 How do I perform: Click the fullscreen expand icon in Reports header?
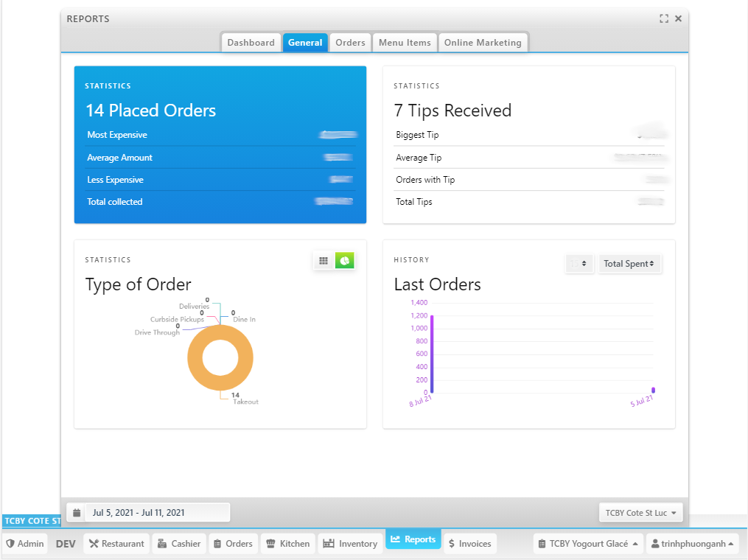664,19
